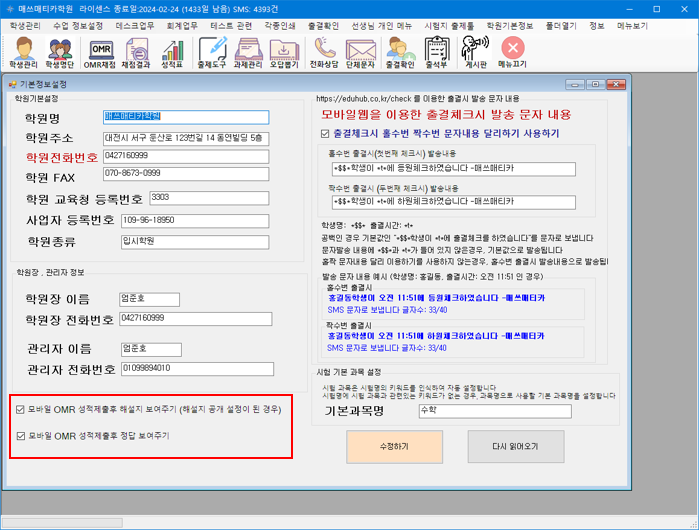Click the 관리자 이름 field
699x530 pixels.
151,349
